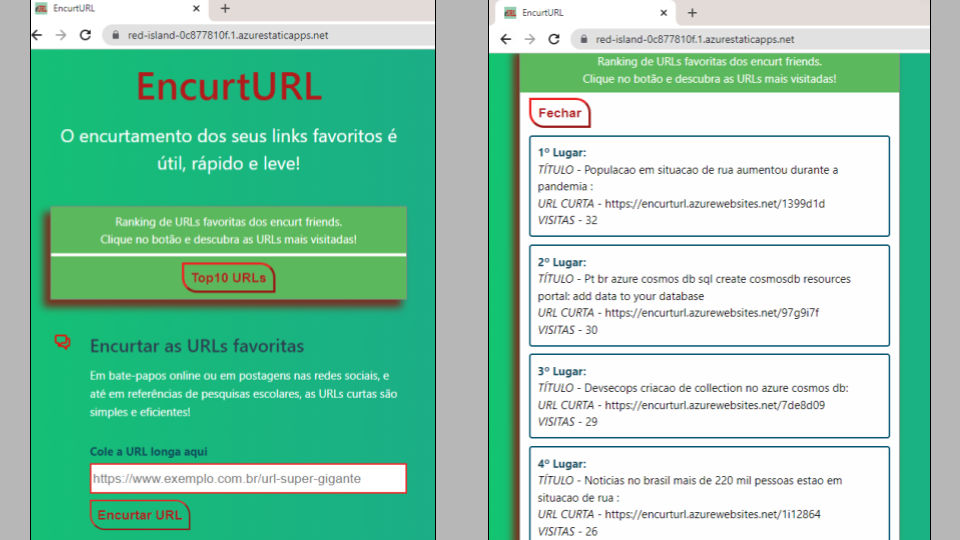Click 'VISITAS - 30' text
This screenshot has height=540, width=960.
[567, 329]
